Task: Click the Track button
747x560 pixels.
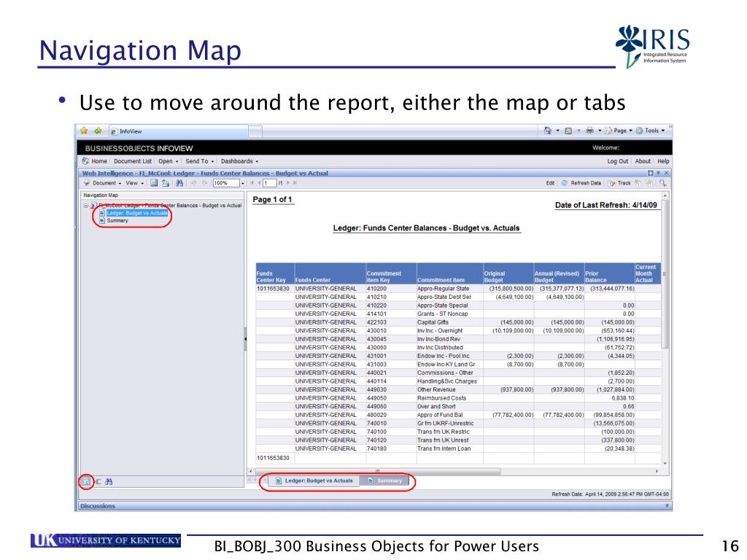Action: [x=619, y=183]
